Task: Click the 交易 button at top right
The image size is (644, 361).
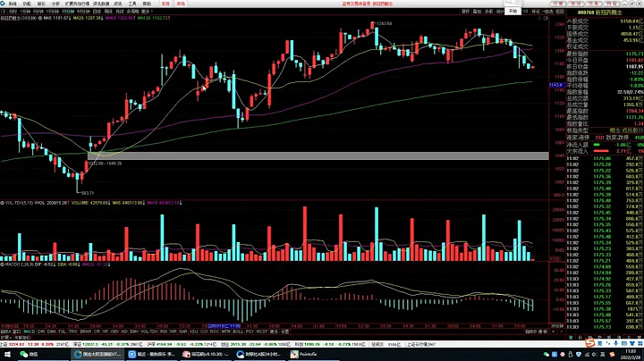Action: point(594,4)
